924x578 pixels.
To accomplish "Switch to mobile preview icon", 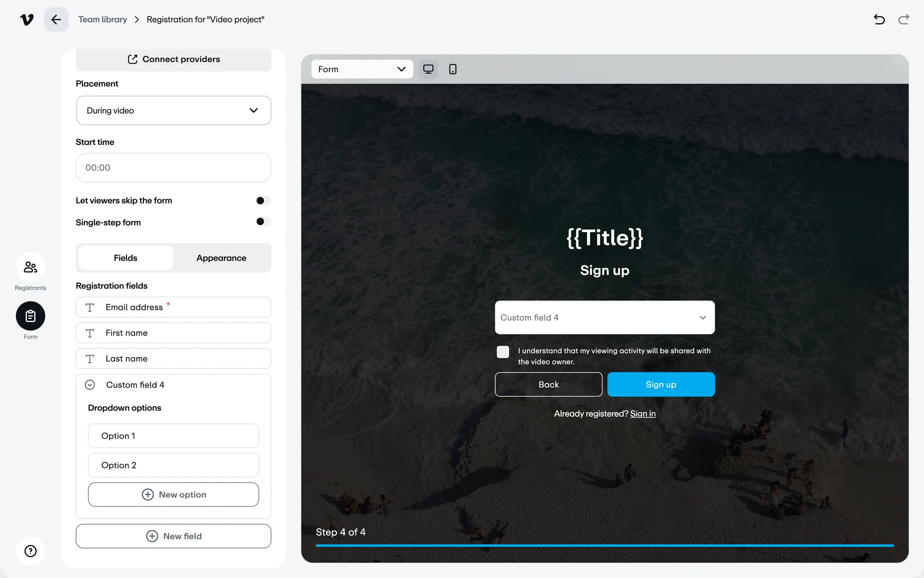I will click(452, 69).
